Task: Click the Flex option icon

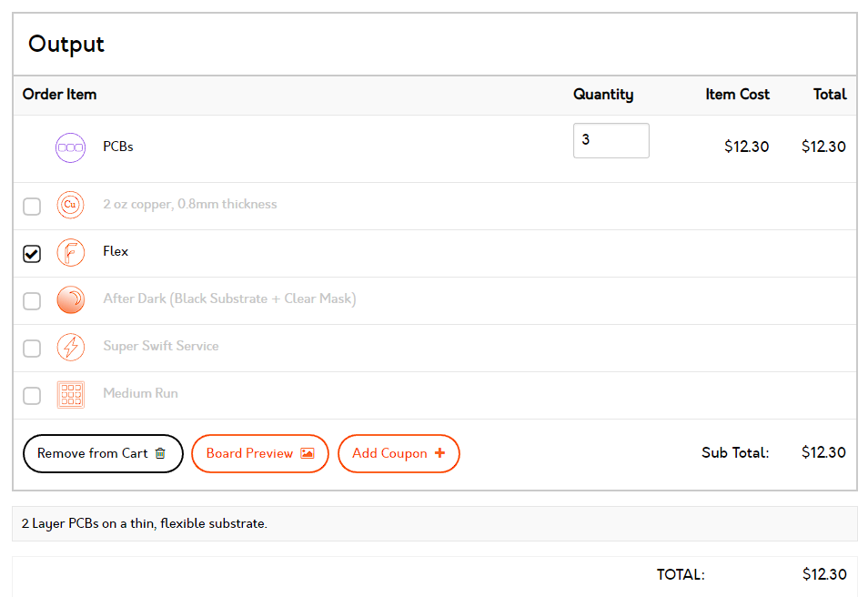Action: click(70, 252)
